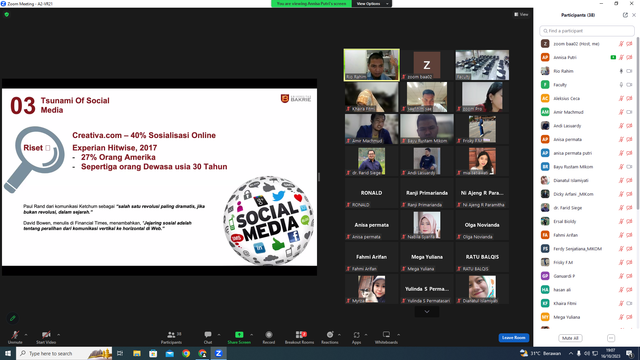Open Chrome from the Windows taskbar

pos(186,353)
